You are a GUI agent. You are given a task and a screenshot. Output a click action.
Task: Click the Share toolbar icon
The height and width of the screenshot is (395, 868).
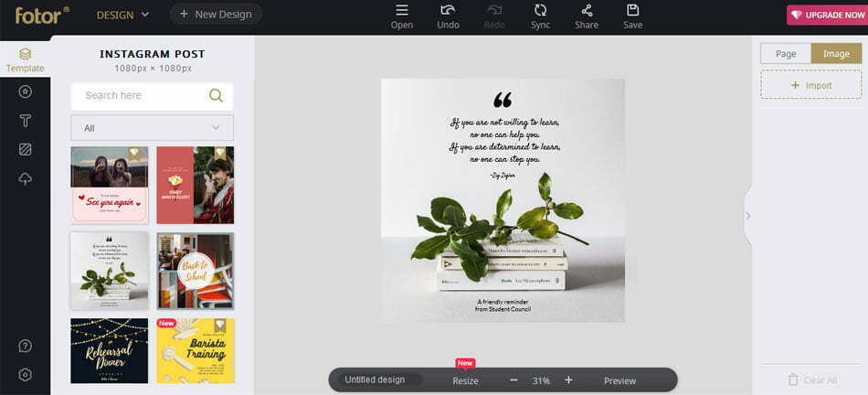587,16
